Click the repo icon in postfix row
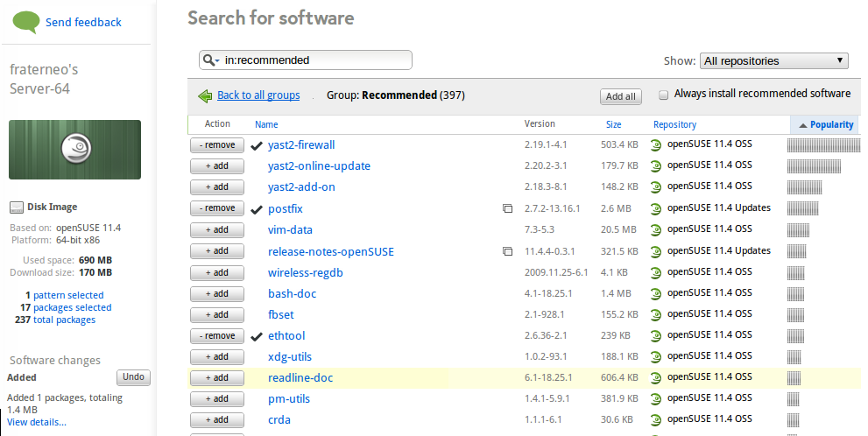The height and width of the screenshot is (436, 868). pos(656,208)
